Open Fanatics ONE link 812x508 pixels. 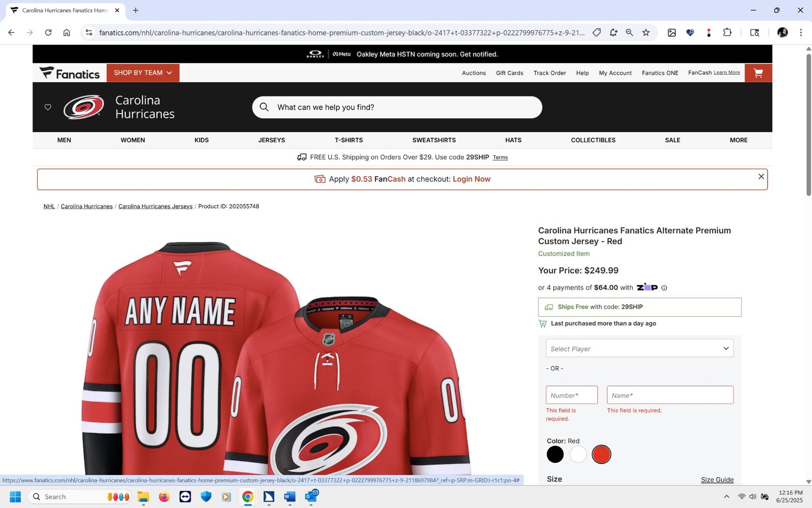tap(660, 73)
